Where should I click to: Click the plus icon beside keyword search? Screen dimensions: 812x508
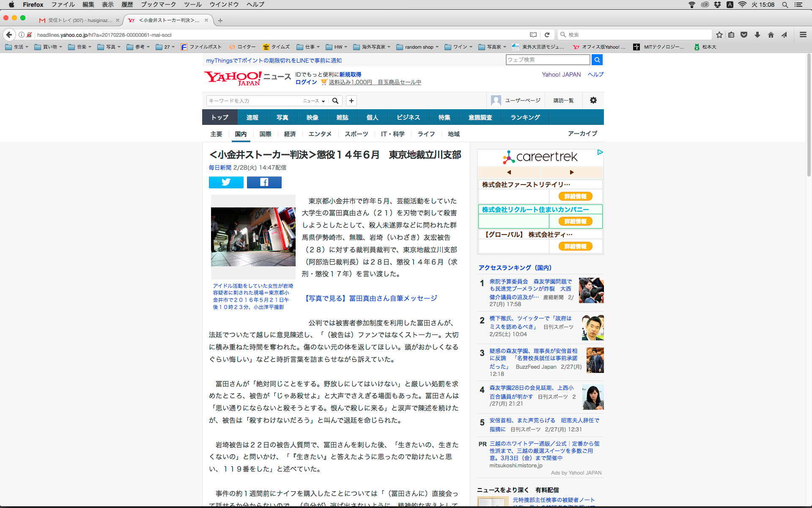pos(351,101)
